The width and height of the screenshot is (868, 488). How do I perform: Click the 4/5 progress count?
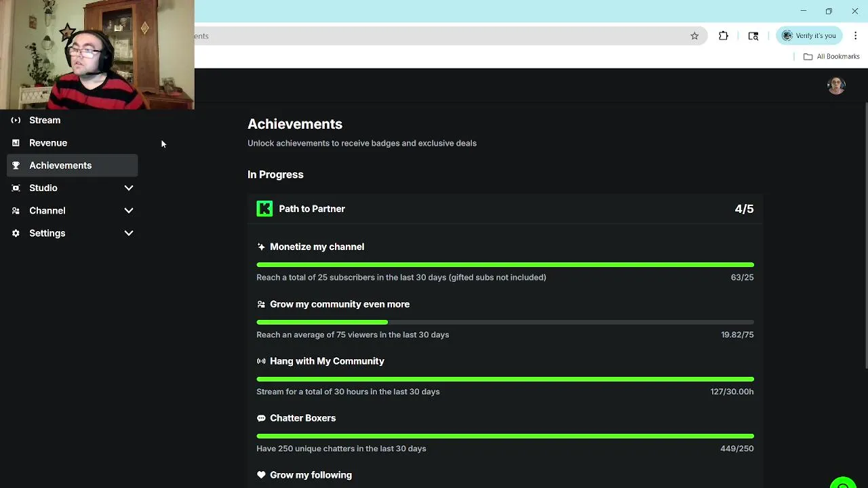click(744, 209)
